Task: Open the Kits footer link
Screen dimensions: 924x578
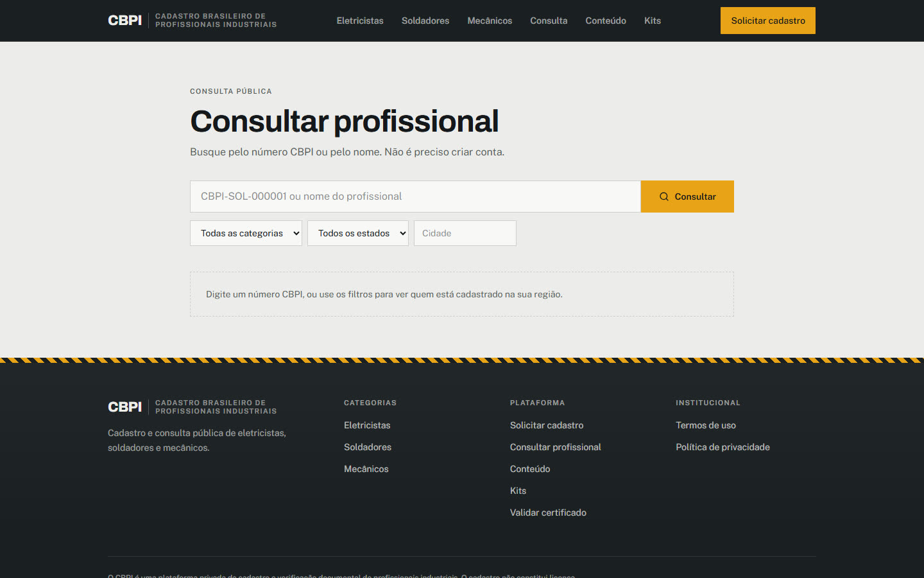Action: point(518,491)
